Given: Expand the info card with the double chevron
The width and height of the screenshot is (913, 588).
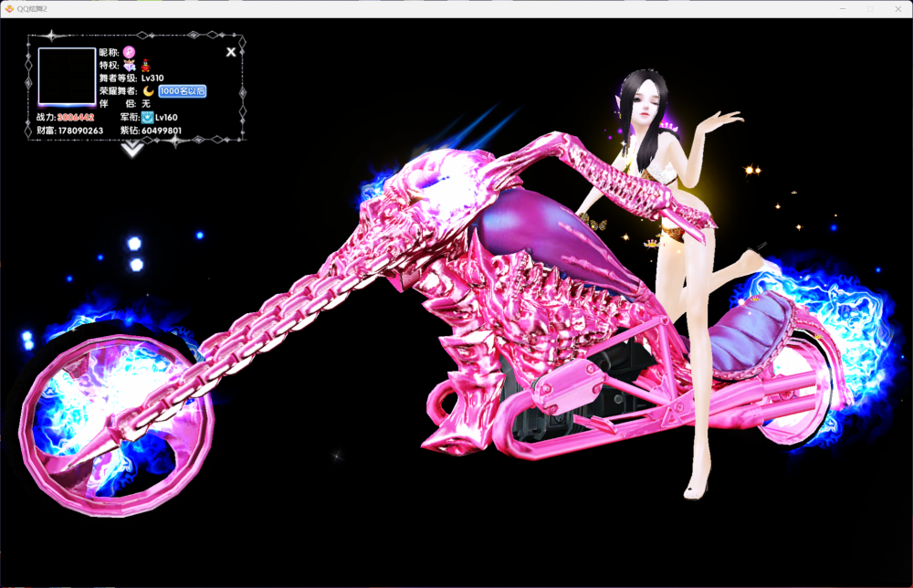Looking at the screenshot, I should 132,149.
